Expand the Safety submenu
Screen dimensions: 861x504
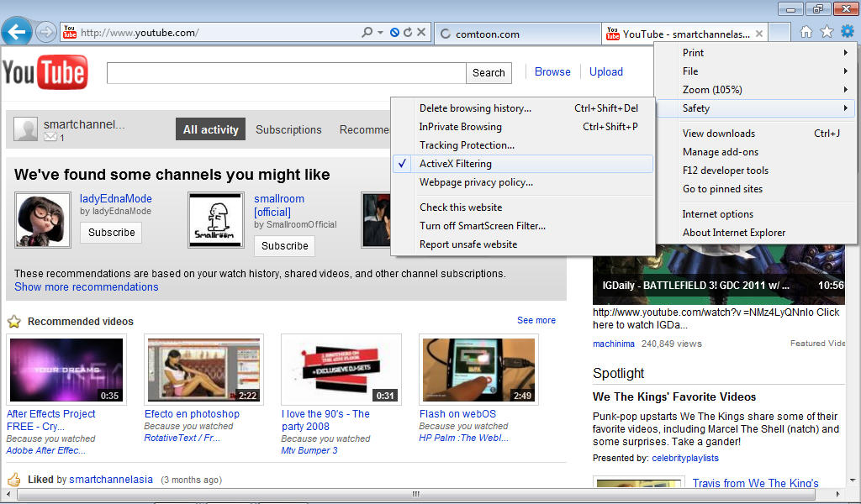[x=756, y=108]
